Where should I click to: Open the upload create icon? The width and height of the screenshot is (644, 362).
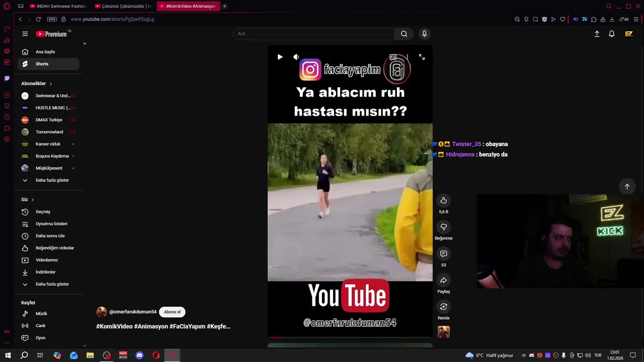[x=597, y=34]
